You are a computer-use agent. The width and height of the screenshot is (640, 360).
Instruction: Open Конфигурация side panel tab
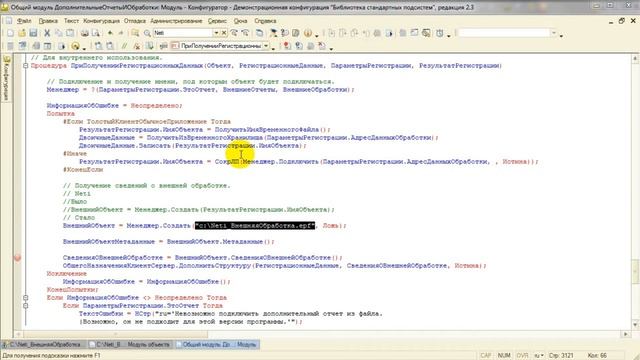6,78
